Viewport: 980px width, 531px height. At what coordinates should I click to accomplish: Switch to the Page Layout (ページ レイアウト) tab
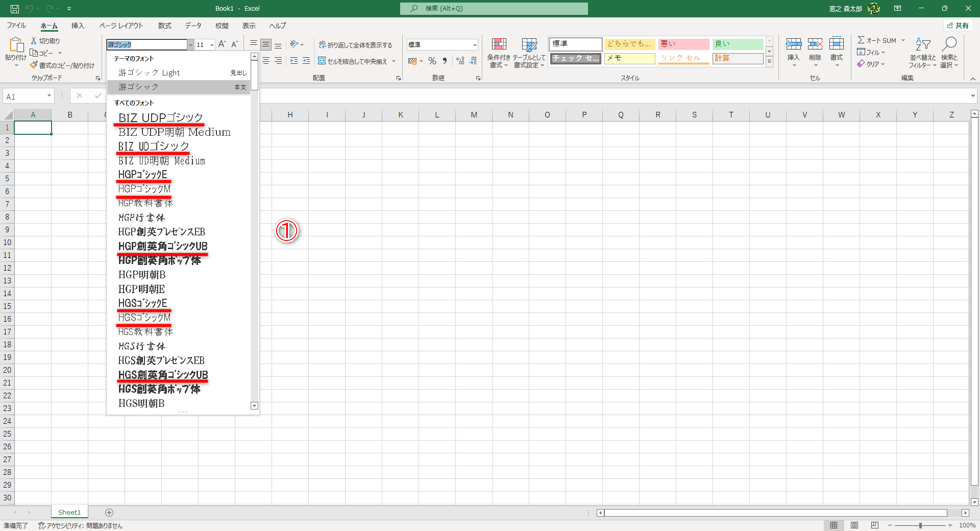[x=121, y=26]
